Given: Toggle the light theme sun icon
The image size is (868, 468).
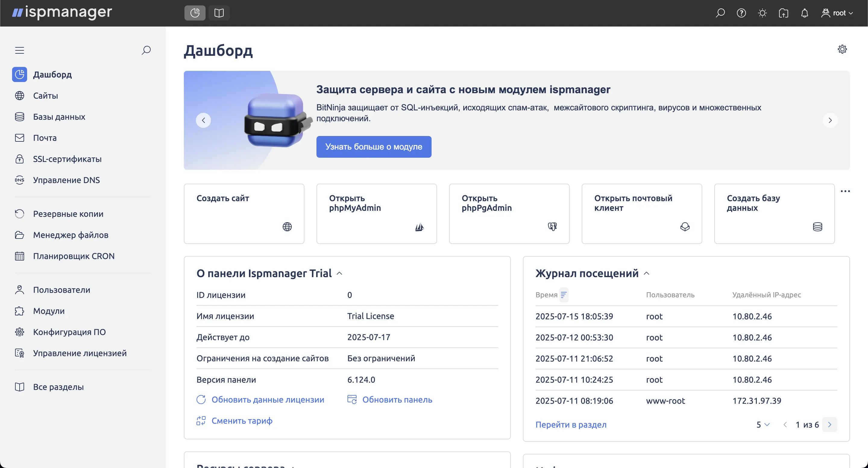Looking at the screenshot, I should pos(762,13).
